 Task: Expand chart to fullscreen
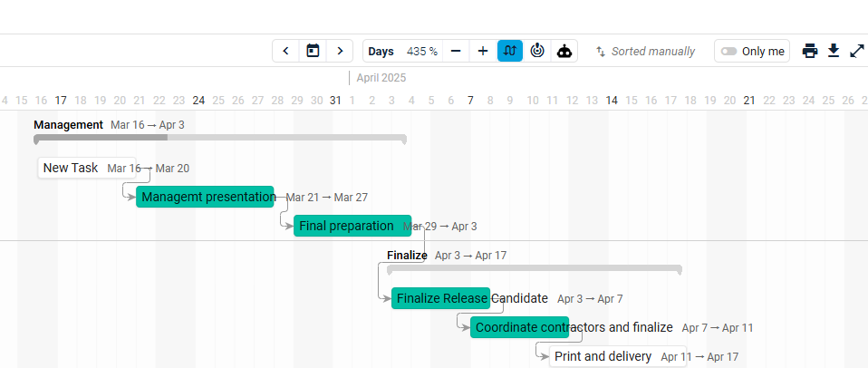pos(857,51)
